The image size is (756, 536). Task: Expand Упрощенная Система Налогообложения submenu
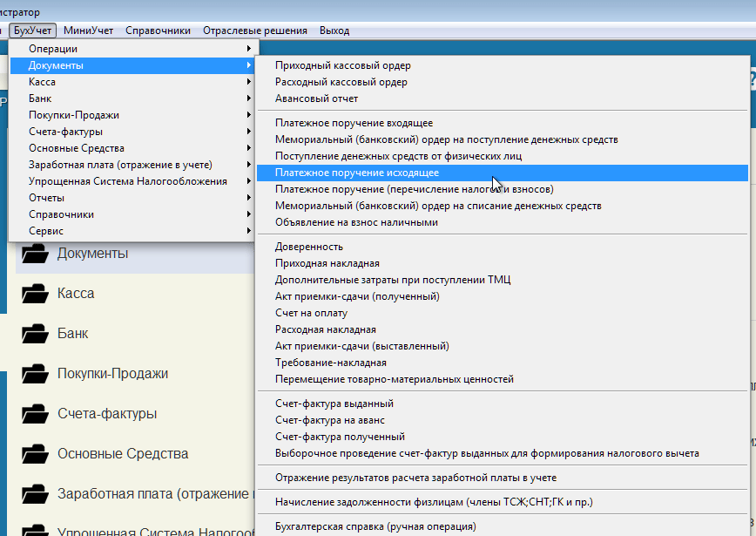pos(134,181)
